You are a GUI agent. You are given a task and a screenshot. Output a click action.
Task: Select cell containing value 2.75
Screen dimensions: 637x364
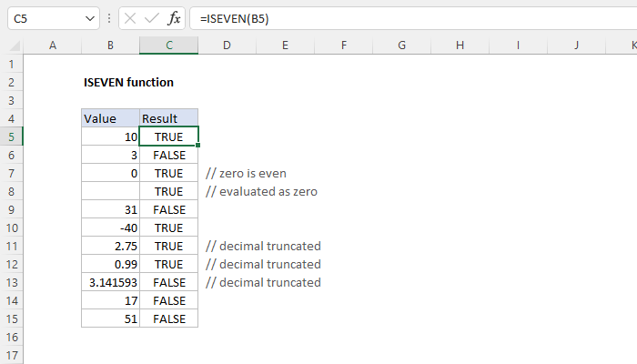coord(110,246)
